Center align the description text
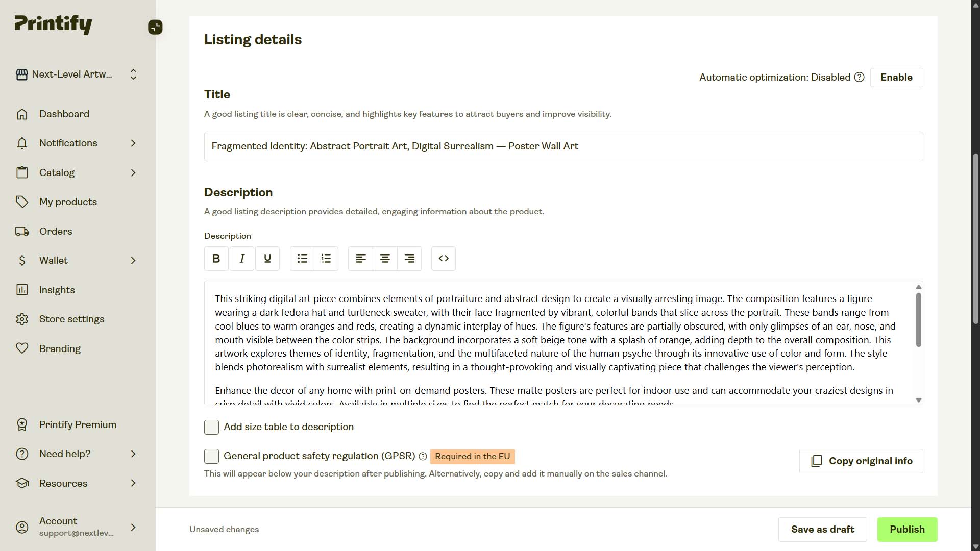This screenshot has width=980, height=551. click(385, 259)
